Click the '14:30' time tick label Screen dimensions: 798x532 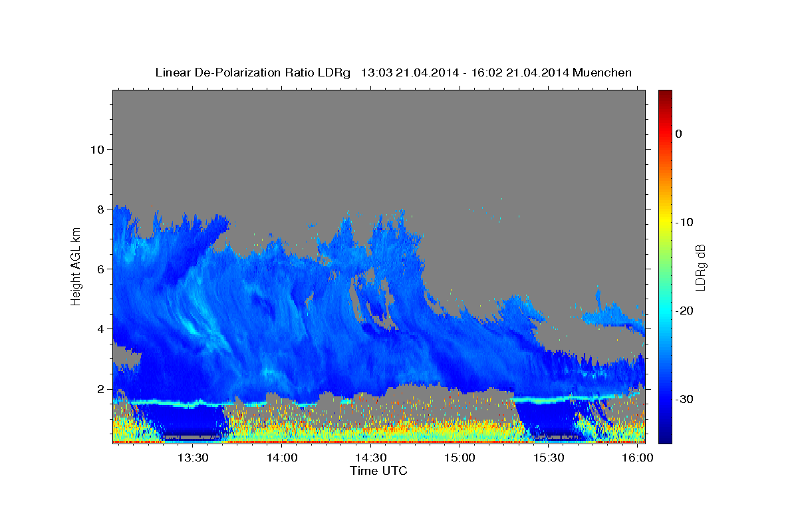coord(370,458)
